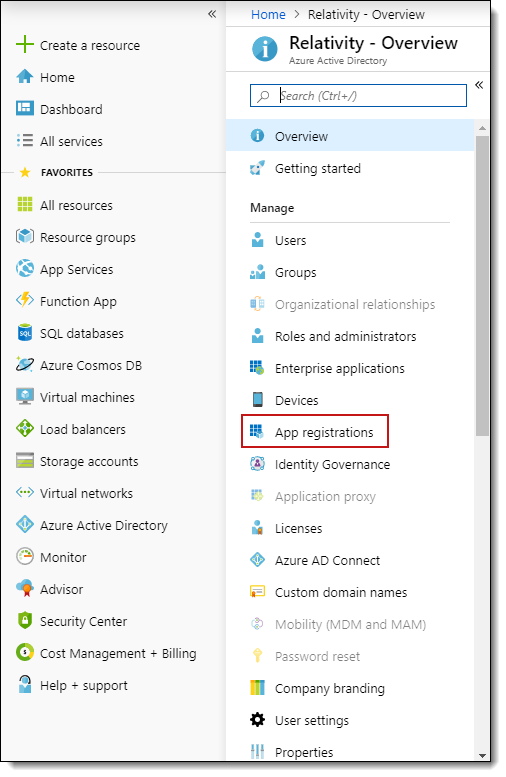Viewport: 506px width, 777px height.
Task: Click the App registrations grid icon
Action: [257, 432]
